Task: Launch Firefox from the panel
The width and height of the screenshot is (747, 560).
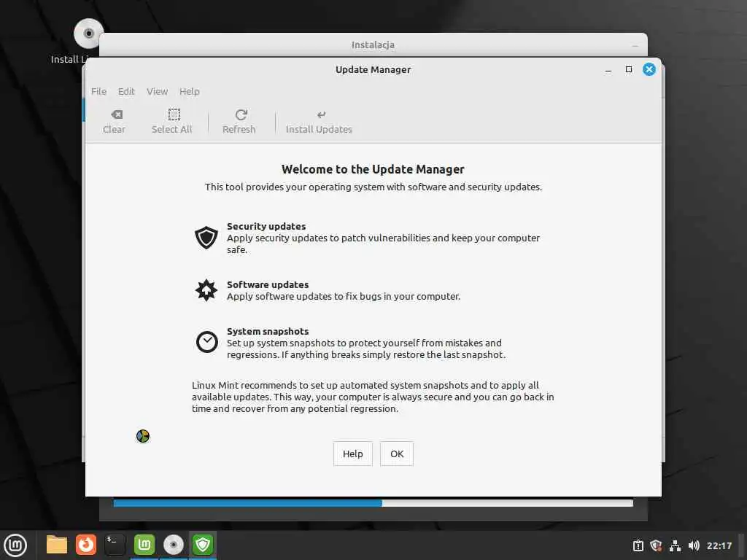Action: pyautogui.click(x=86, y=545)
